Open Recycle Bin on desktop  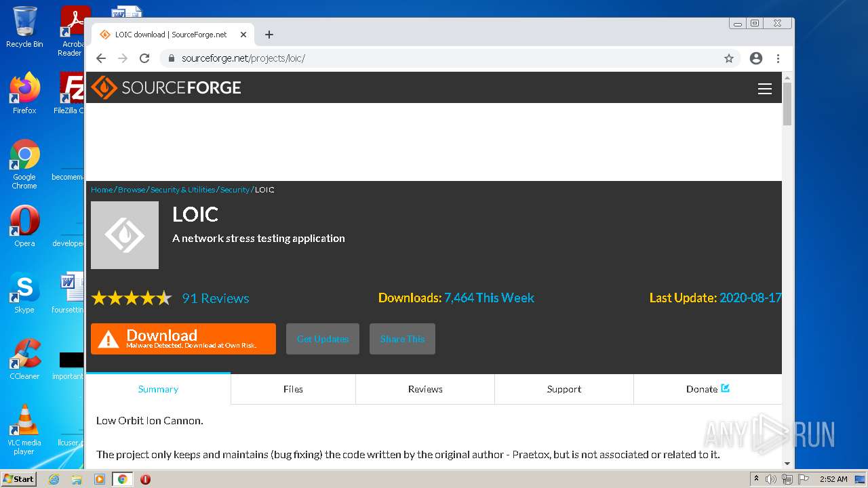pyautogui.click(x=24, y=27)
